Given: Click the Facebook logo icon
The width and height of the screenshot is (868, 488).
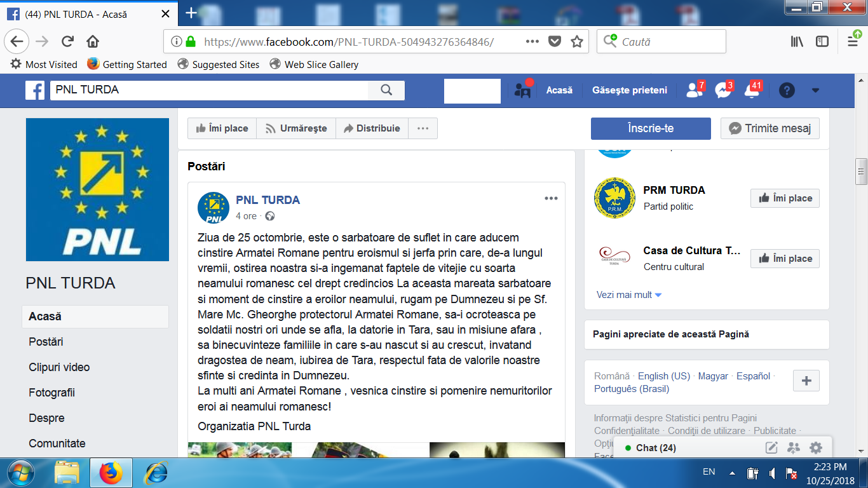Looking at the screenshot, I should point(35,90).
